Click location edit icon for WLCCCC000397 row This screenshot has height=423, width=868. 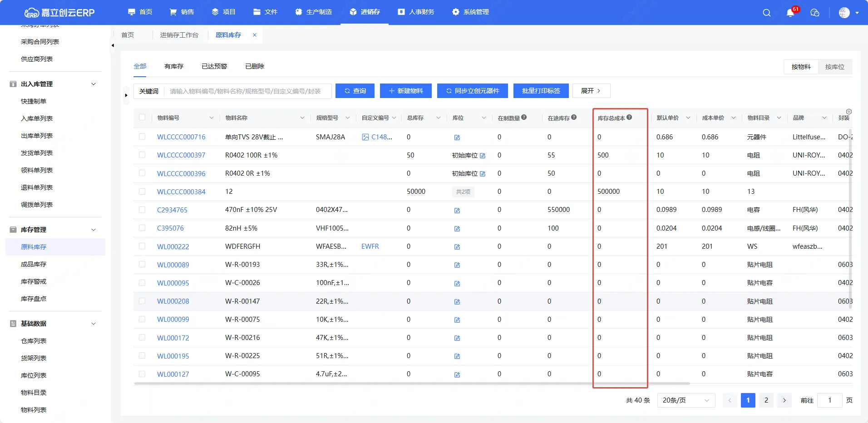coord(483,156)
